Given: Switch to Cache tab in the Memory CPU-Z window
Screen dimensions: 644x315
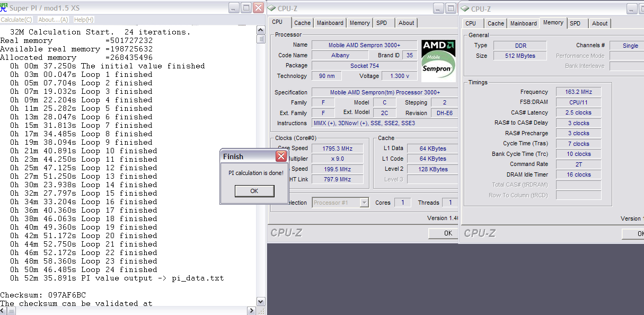Looking at the screenshot, I should [496, 23].
